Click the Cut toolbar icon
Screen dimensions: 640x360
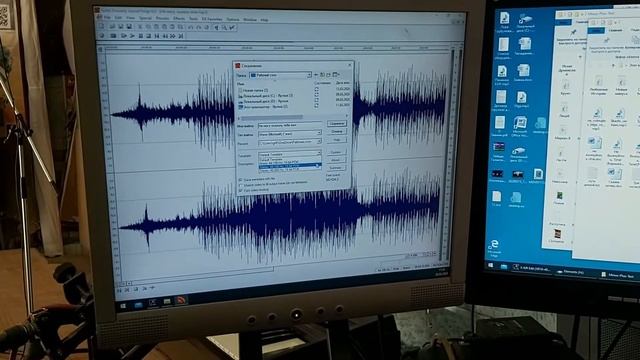click(140, 27)
